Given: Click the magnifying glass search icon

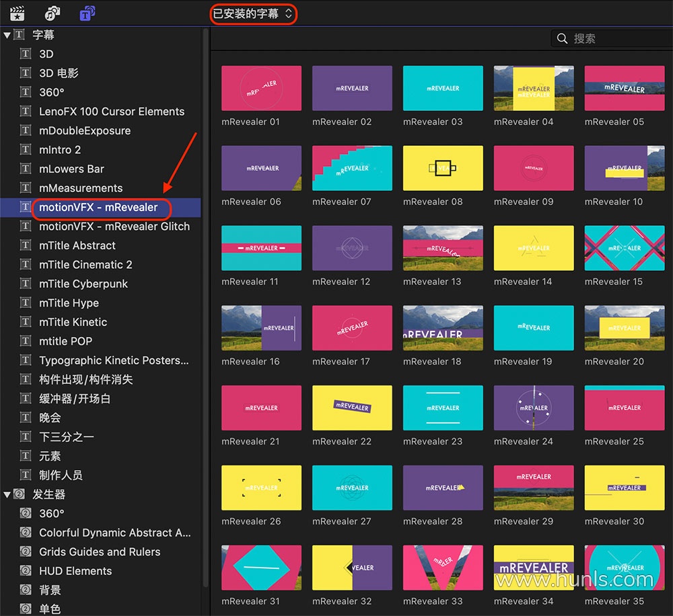Looking at the screenshot, I should pos(562,38).
